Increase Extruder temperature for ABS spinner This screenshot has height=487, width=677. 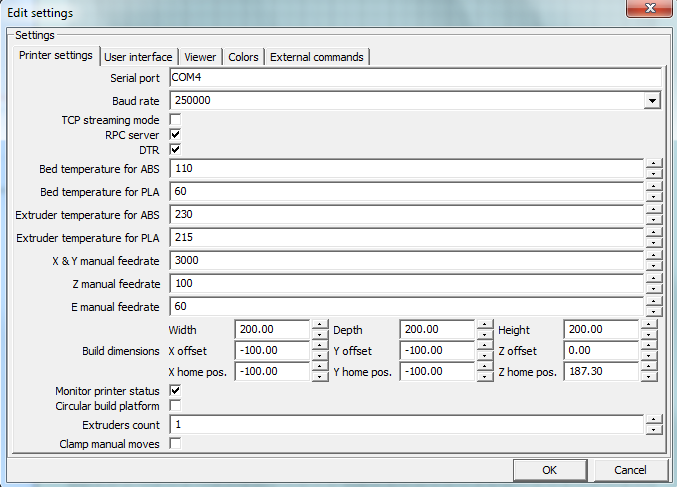(x=653, y=209)
